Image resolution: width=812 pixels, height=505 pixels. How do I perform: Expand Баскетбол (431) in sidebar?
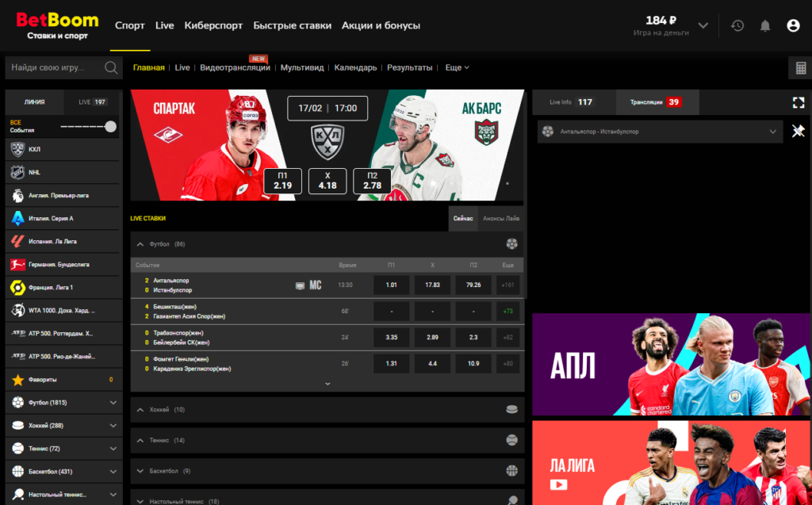pos(64,472)
